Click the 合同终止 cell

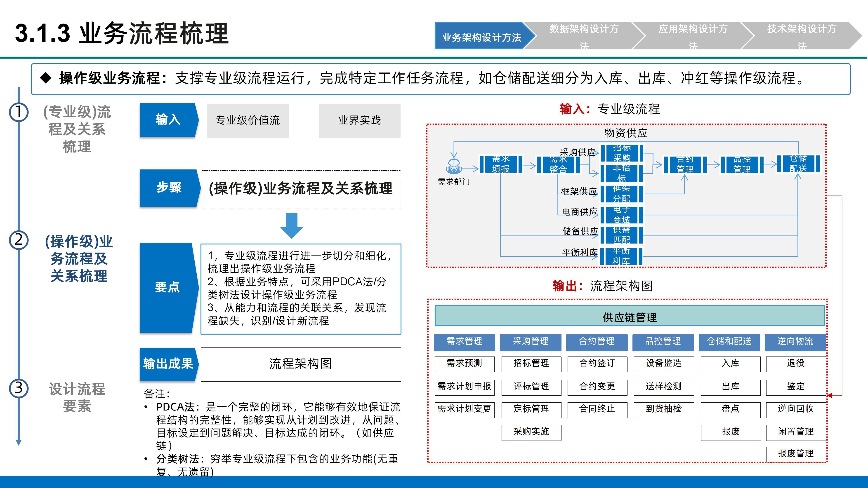point(597,410)
